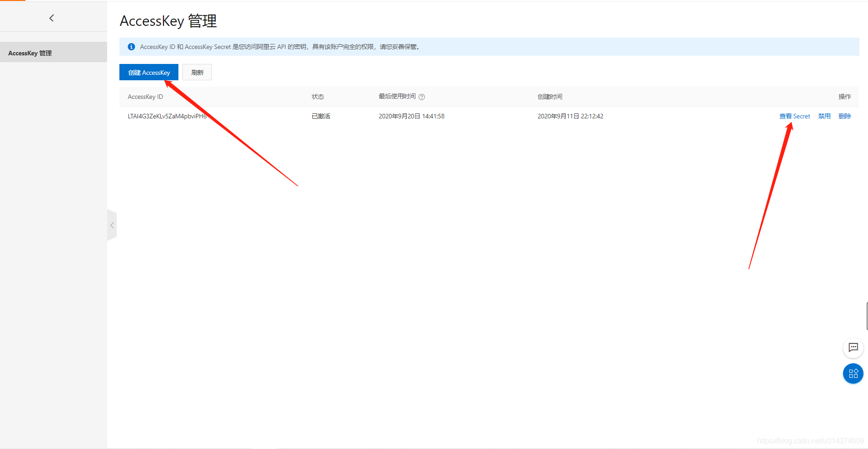Click the 创建 AccessKey button
Viewport: 868px width, 449px height.
[x=149, y=72]
